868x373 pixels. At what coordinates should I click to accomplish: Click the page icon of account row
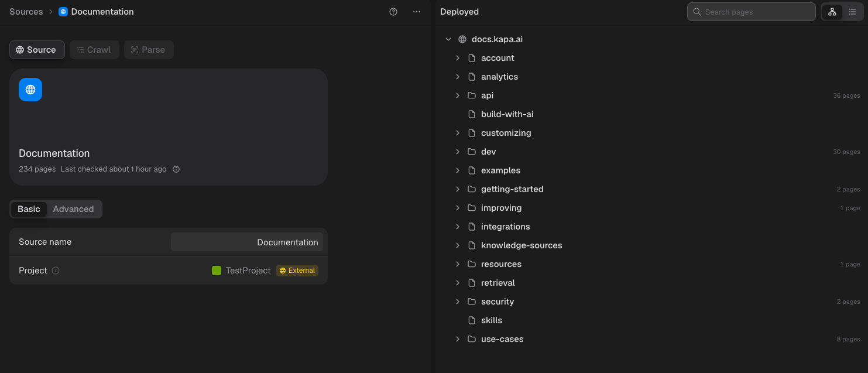(472, 58)
